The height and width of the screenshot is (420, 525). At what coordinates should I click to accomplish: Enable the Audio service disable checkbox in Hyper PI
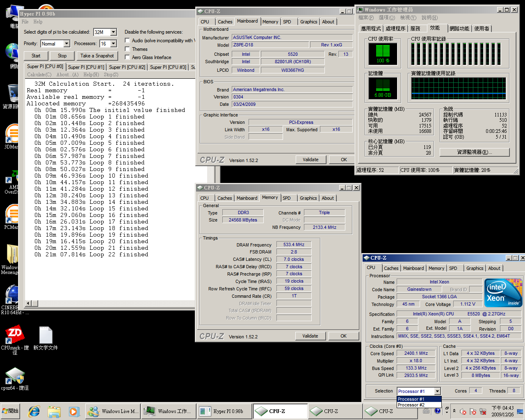[x=128, y=40]
